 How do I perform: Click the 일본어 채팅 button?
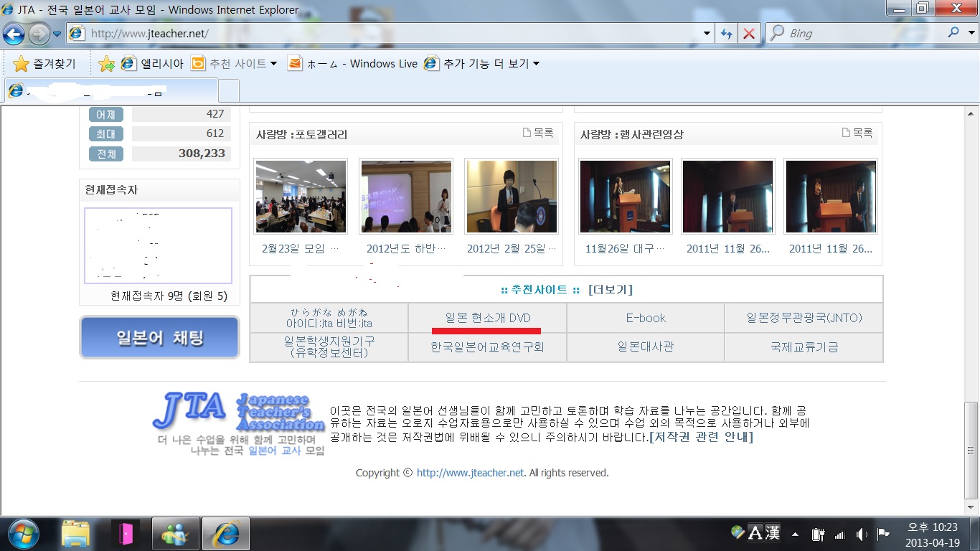[159, 337]
